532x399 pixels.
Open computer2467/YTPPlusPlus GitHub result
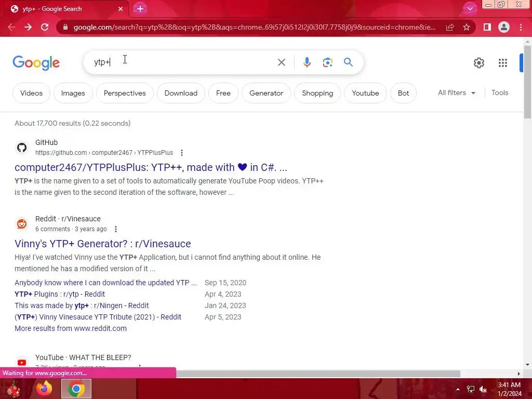tap(151, 167)
